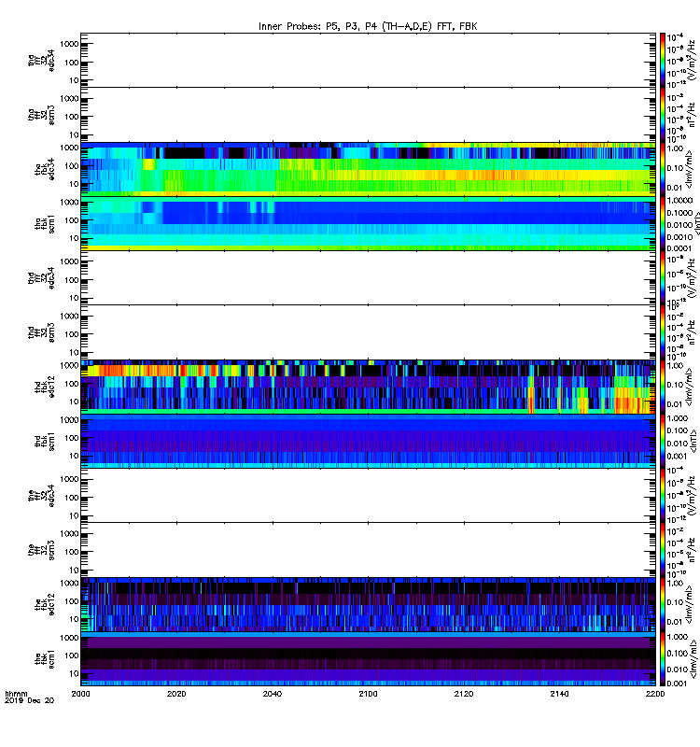Click the the fbk scm1 spectrogram panel

368,659
